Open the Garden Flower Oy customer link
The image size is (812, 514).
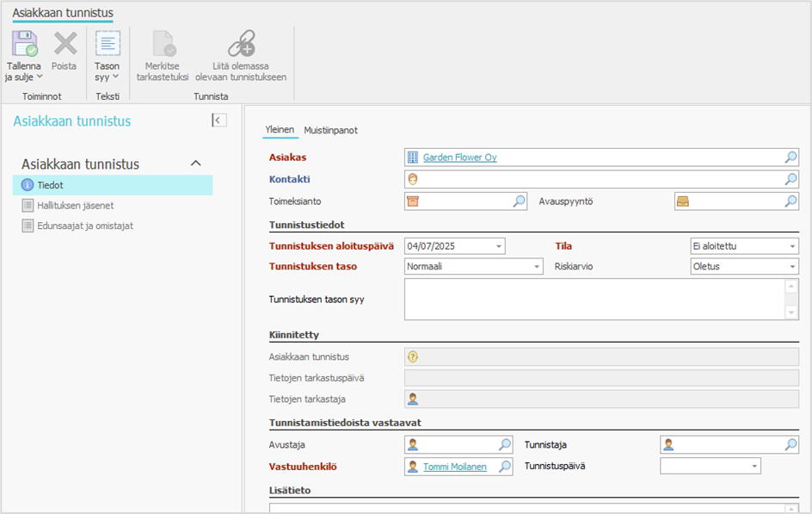[x=459, y=158]
